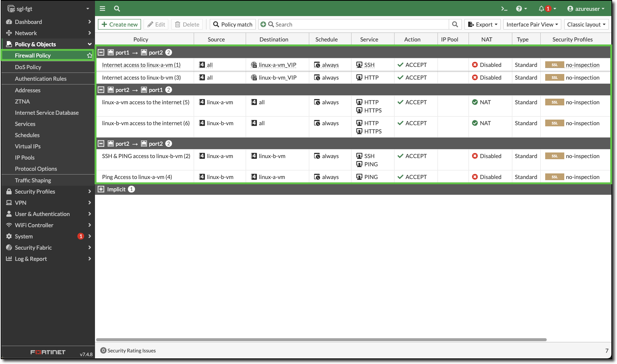Open the Fortinet logo at sidebar bottom
Screen dimensions: 617x364
pos(47,352)
